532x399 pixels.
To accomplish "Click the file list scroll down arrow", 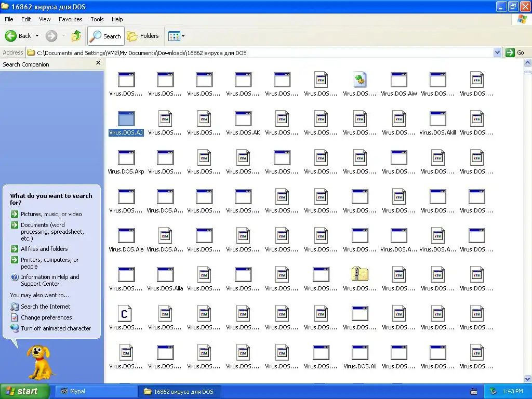I will 528,379.
